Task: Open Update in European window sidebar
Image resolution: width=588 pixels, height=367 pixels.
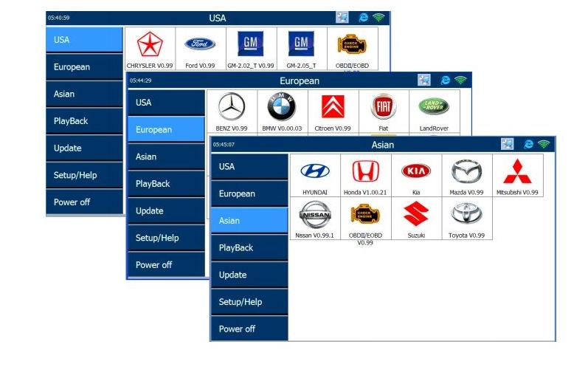Action: 166,210
